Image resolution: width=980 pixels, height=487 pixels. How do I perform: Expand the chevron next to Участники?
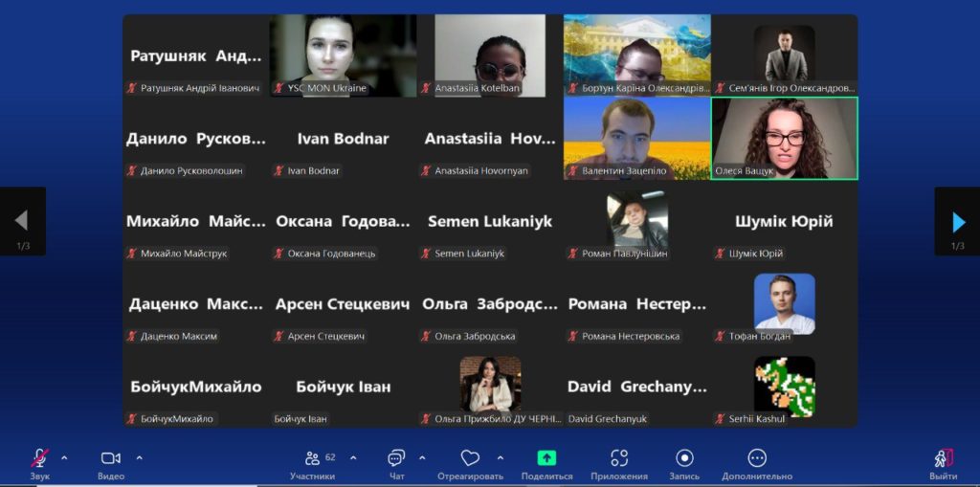click(353, 457)
